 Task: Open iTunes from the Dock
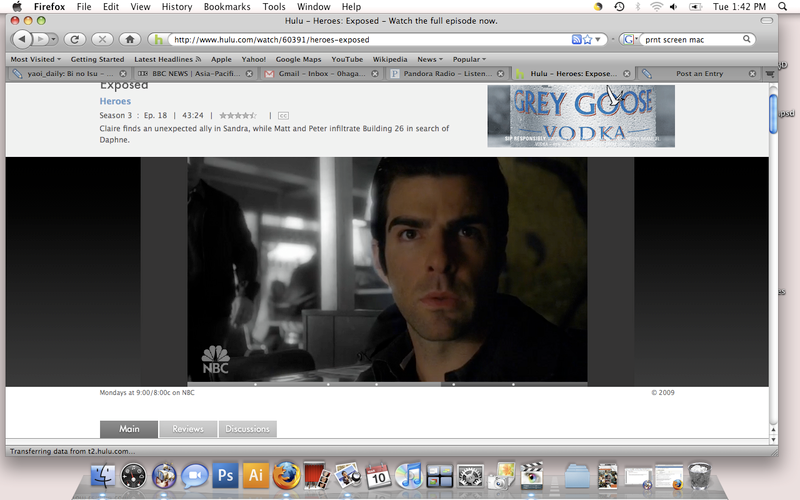click(x=409, y=476)
